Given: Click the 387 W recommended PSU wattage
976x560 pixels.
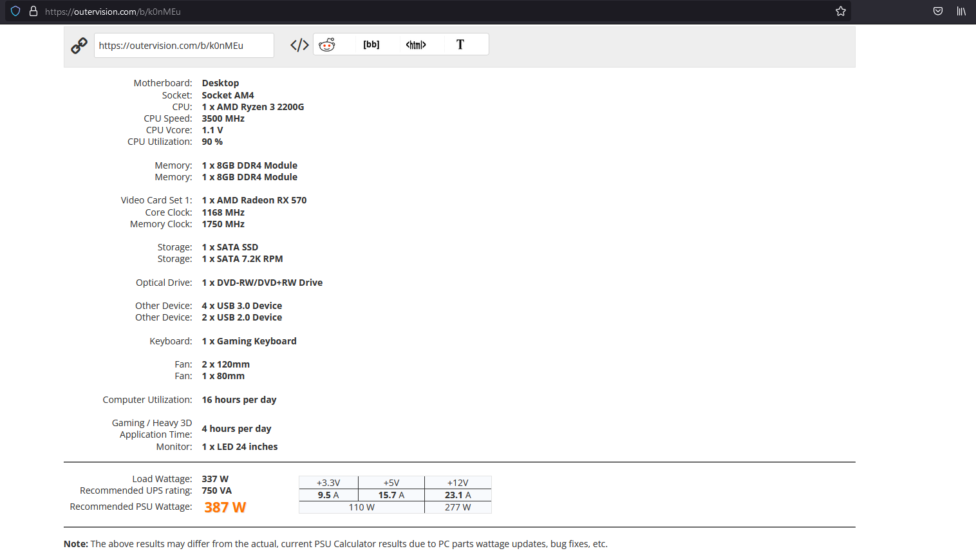Looking at the screenshot, I should click(225, 507).
